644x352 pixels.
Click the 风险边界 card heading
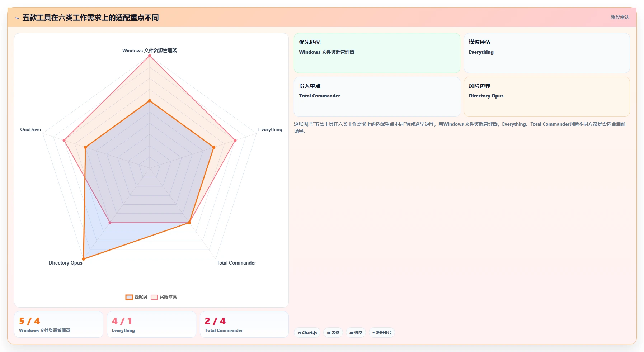(479, 86)
